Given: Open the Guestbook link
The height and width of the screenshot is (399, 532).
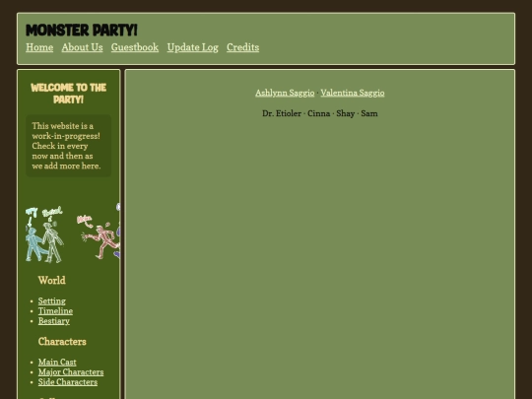Looking at the screenshot, I should coord(135,47).
